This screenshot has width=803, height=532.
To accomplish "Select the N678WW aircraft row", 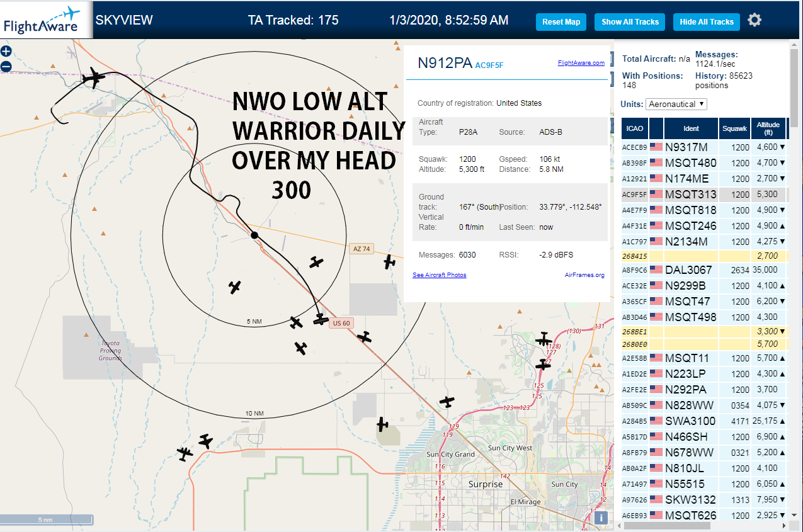I will 704,453.
